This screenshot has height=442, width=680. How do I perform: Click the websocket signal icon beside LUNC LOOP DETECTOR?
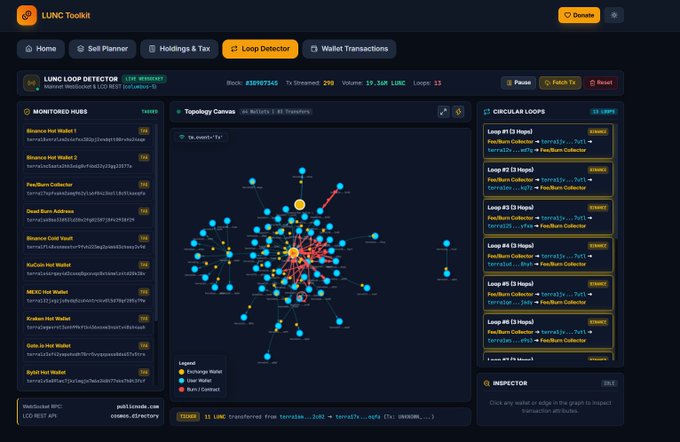tap(31, 82)
